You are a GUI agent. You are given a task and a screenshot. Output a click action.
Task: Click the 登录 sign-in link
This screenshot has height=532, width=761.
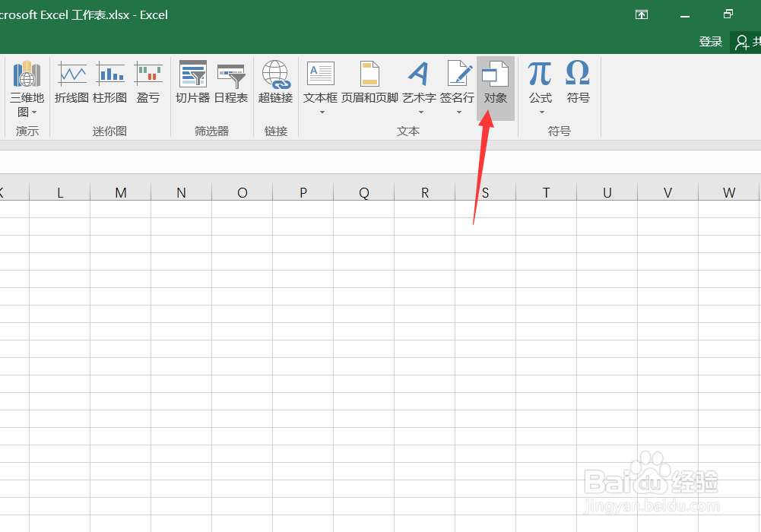pos(710,42)
